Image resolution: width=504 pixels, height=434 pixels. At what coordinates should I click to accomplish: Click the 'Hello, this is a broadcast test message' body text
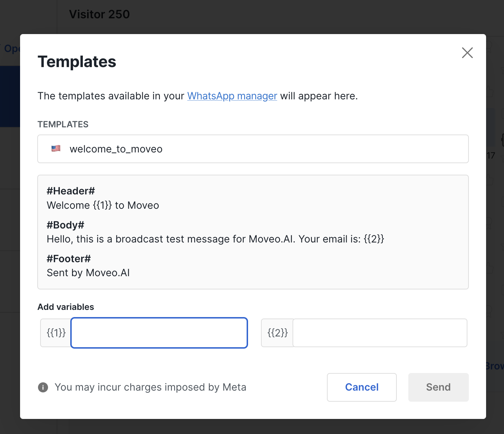[x=215, y=239]
